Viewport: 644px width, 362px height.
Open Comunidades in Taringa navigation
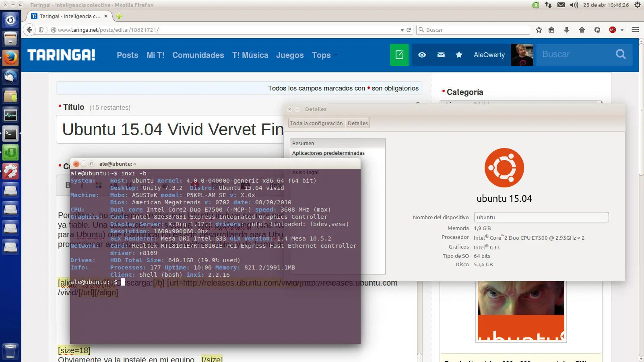[x=198, y=55]
